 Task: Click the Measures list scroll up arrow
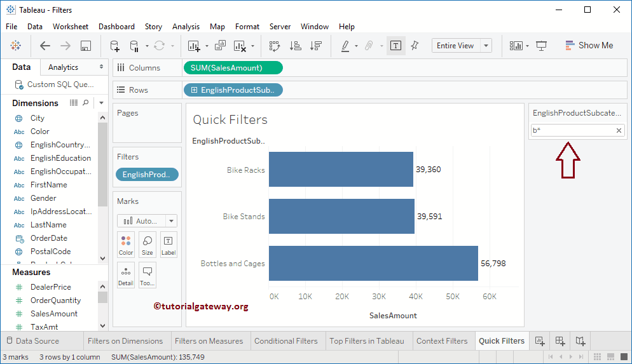point(102,286)
